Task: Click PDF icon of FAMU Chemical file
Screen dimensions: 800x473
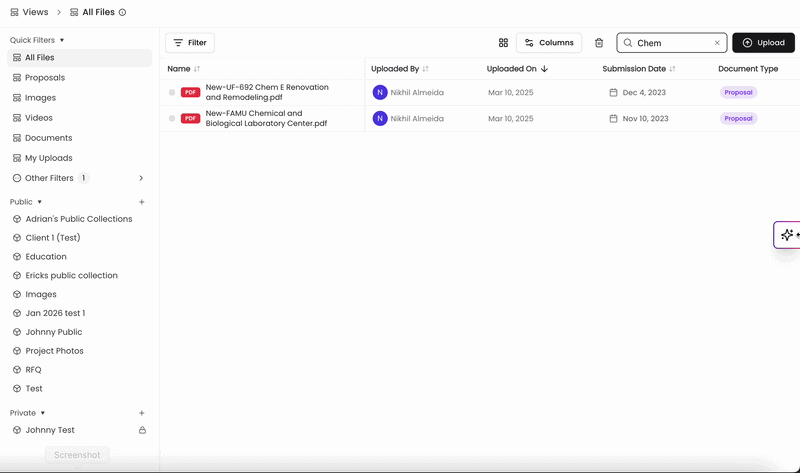Action: (190, 118)
